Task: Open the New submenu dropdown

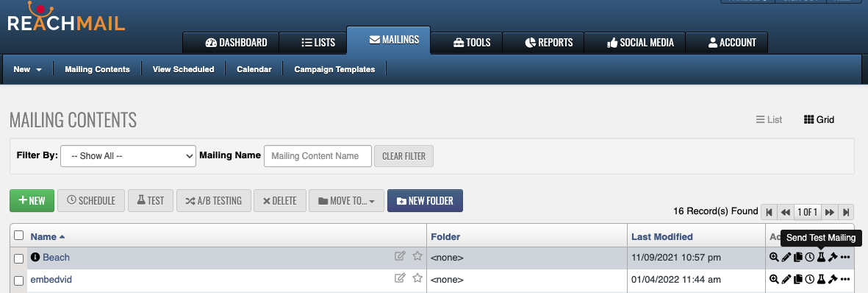Action: pyautogui.click(x=28, y=69)
